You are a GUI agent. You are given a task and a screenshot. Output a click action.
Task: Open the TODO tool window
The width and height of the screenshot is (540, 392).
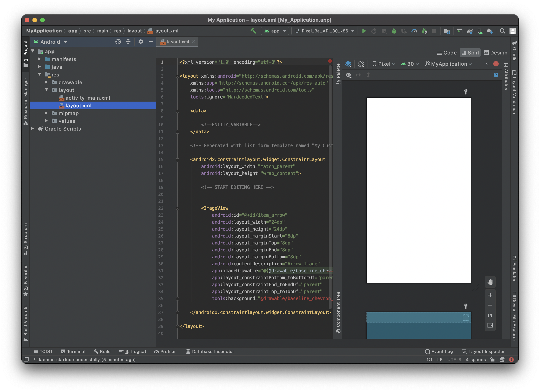pos(43,351)
